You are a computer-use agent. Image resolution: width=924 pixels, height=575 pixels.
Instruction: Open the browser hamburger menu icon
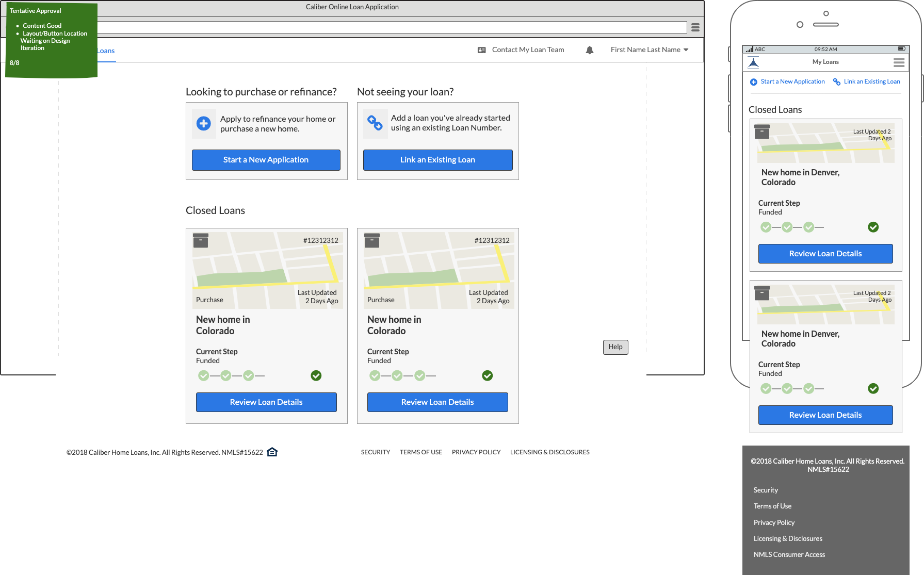tap(695, 27)
